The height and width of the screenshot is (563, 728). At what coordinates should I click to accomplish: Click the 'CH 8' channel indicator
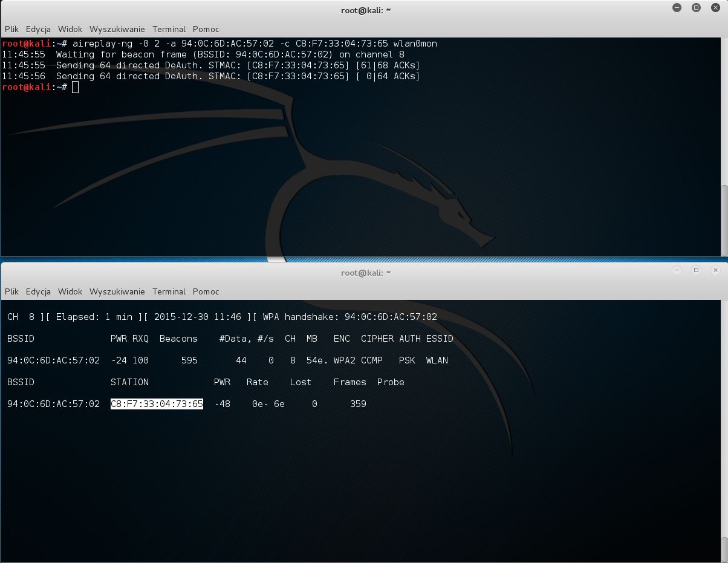coord(21,317)
